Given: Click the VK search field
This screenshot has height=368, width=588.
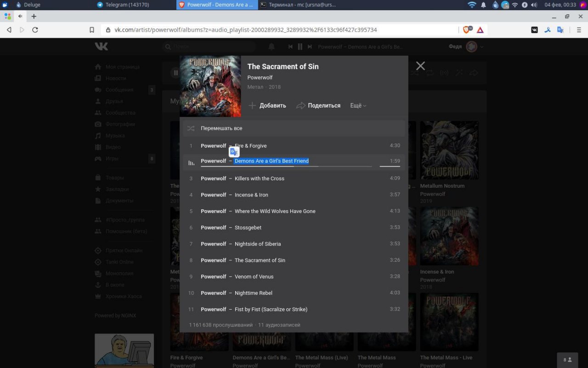Looking at the screenshot, I should pyautogui.click(x=209, y=46).
